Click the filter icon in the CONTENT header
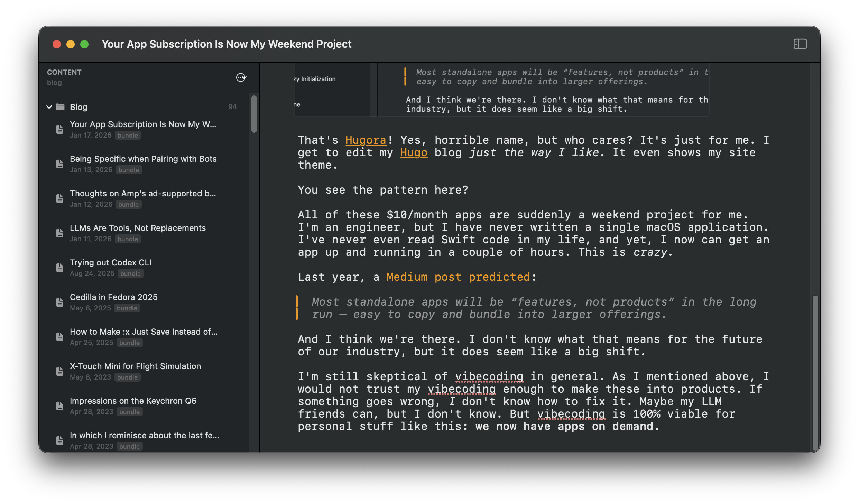This screenshot has width=859, height=504. point(241,77)
